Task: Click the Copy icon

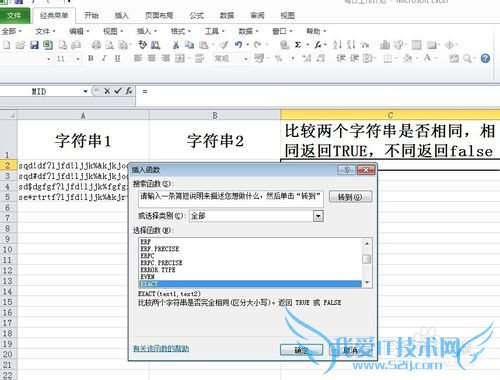Action: click(189, 45)
